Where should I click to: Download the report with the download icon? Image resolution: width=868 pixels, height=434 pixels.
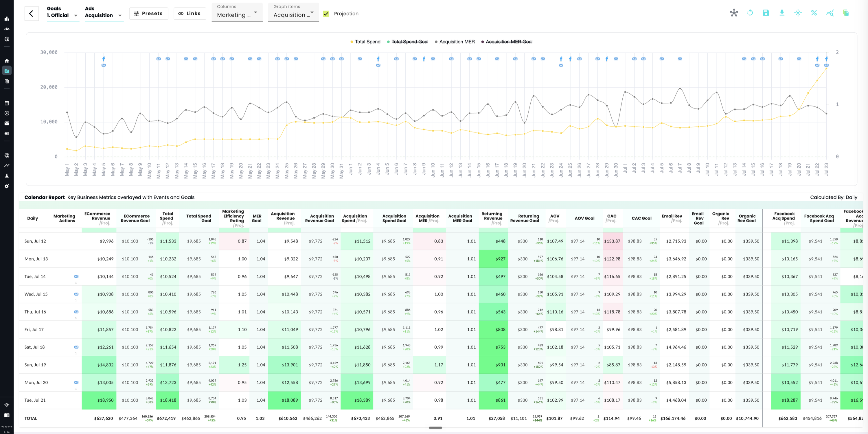[782, 13]
